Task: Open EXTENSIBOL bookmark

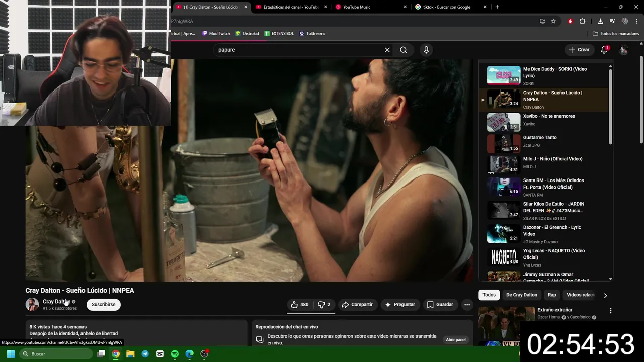Action: pos(279,33)
